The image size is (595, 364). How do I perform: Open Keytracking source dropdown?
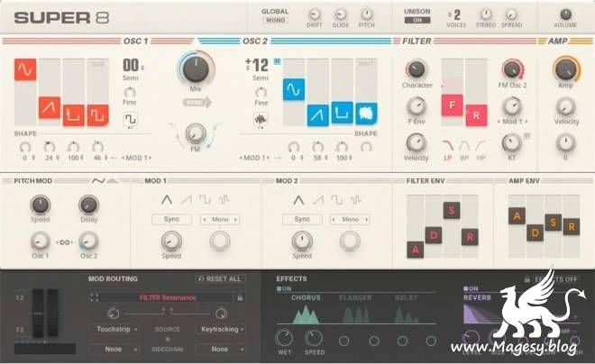point(220,329)
